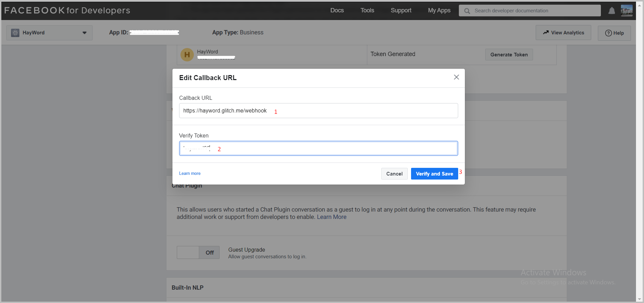Click into the Callback URL field
Viewport: 644px width, 303px height.
click(x=318, y=111)
